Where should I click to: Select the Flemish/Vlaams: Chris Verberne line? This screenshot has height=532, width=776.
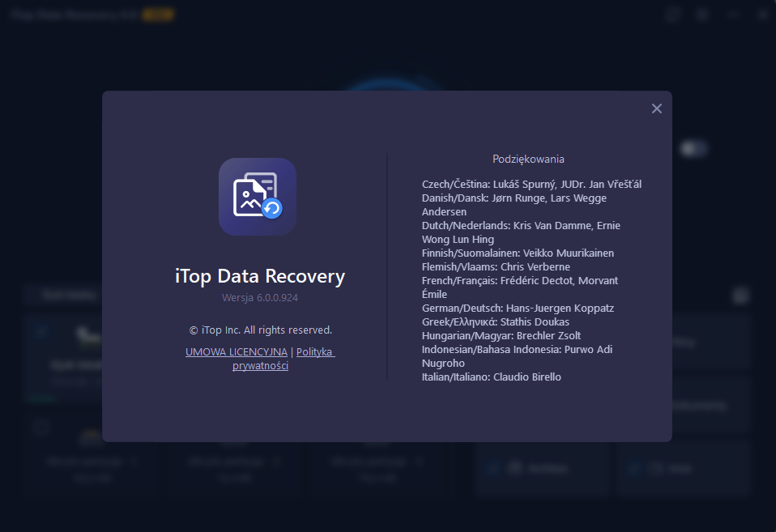(496, 266)
